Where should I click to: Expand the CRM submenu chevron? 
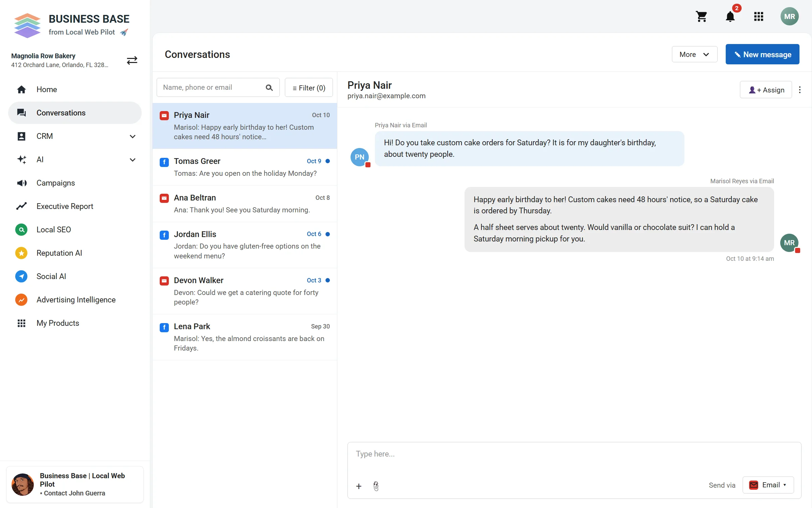133,136
